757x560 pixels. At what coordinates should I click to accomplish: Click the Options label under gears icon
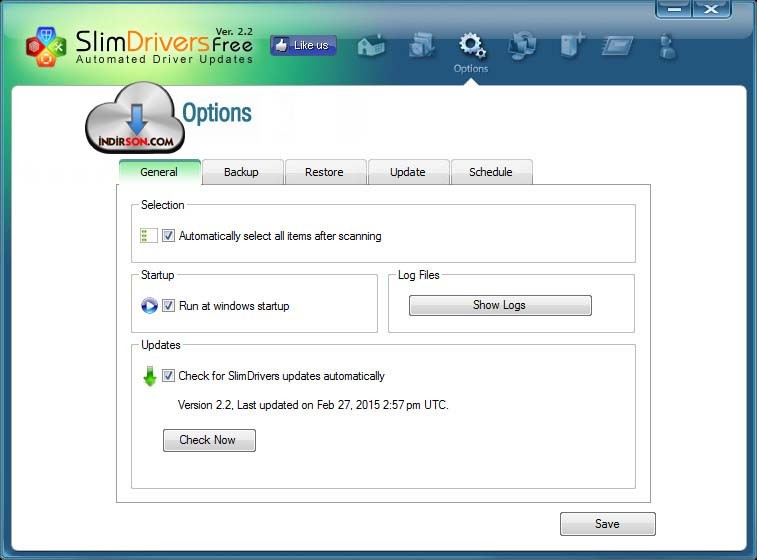471,69
